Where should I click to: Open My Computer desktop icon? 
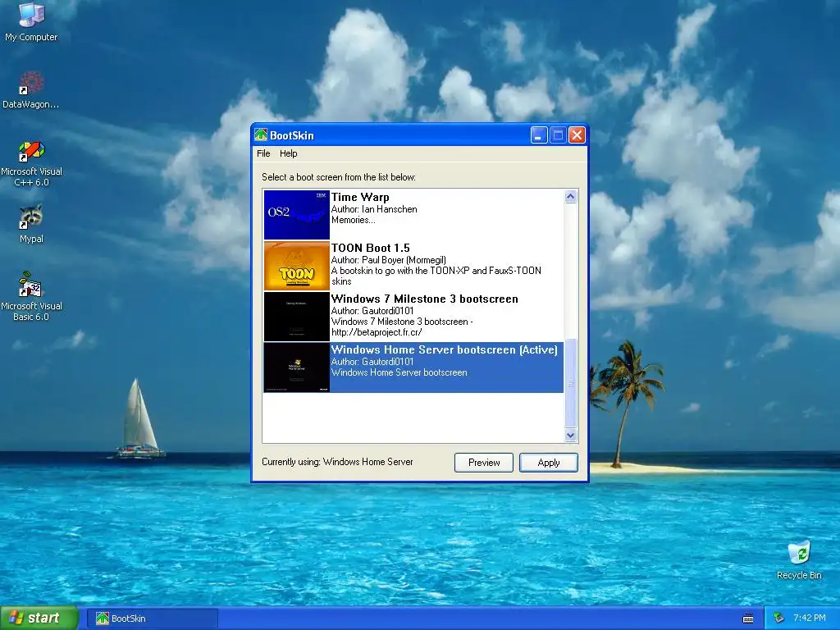pyautogui.click(x=31, y=21)
